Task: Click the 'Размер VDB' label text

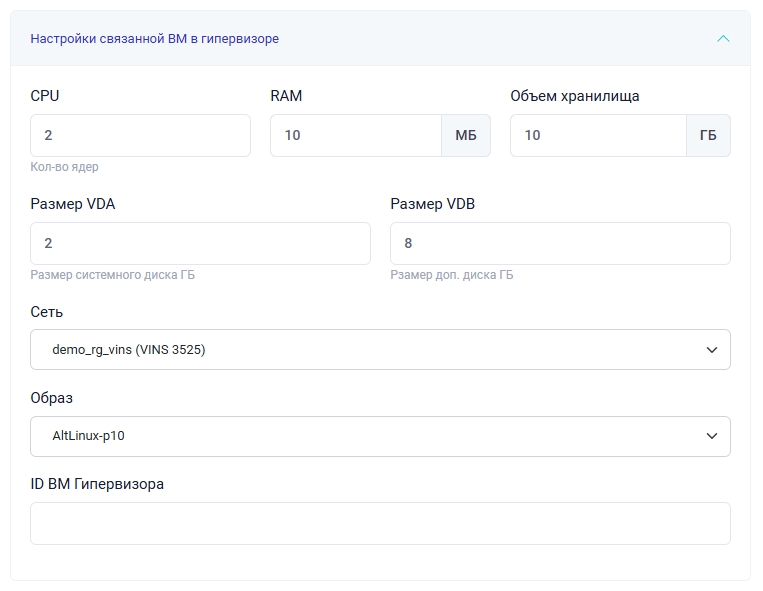Action: coord(432,204)
